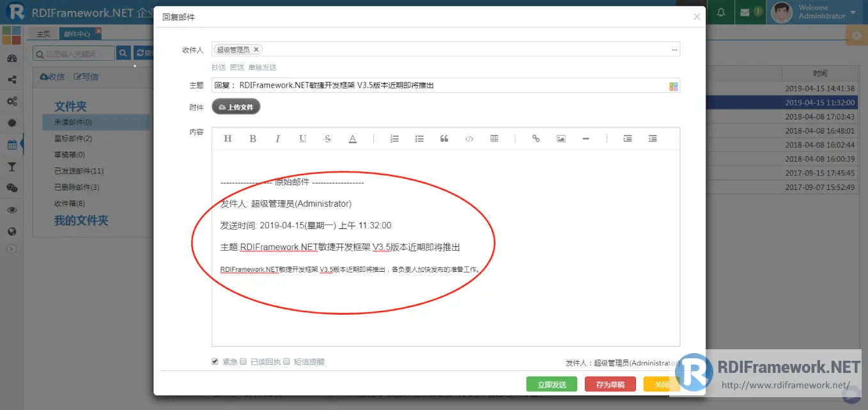Open the calendar icon in sidebar
The width and height of the screenshot is (868, 410).
tap(12, 145)
